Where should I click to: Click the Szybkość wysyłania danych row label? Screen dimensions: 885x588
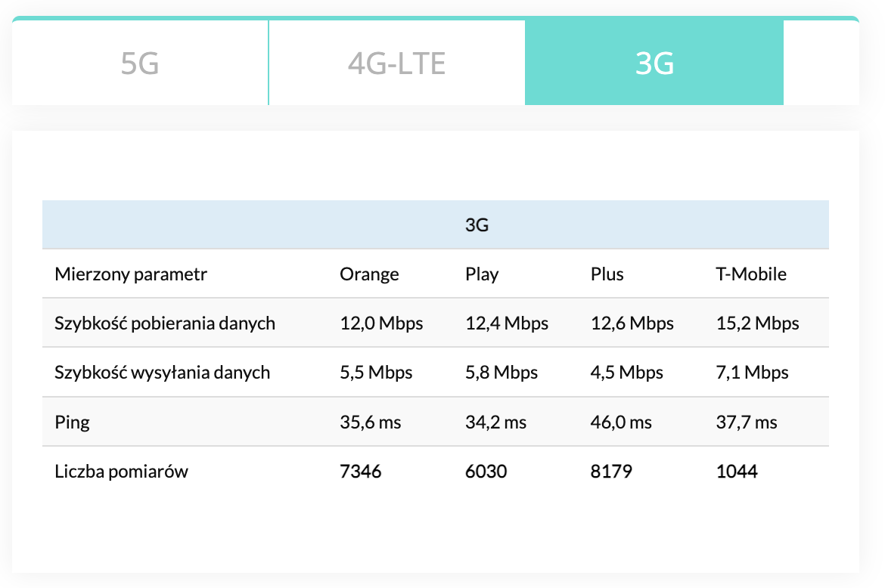point(162,373)
